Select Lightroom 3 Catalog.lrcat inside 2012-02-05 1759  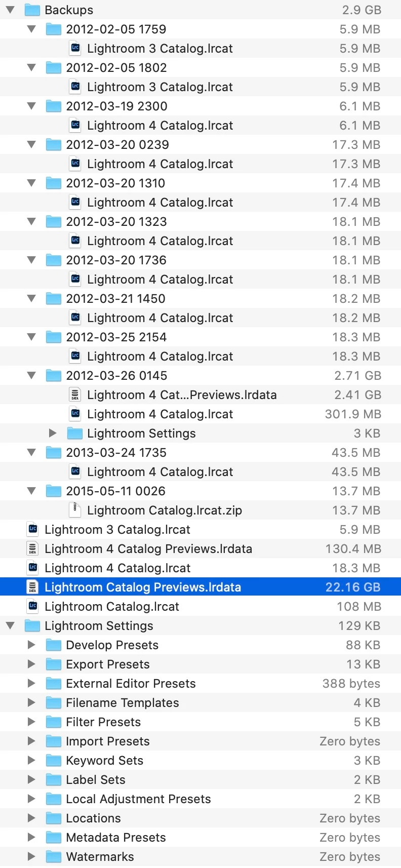tap(160, 49)
